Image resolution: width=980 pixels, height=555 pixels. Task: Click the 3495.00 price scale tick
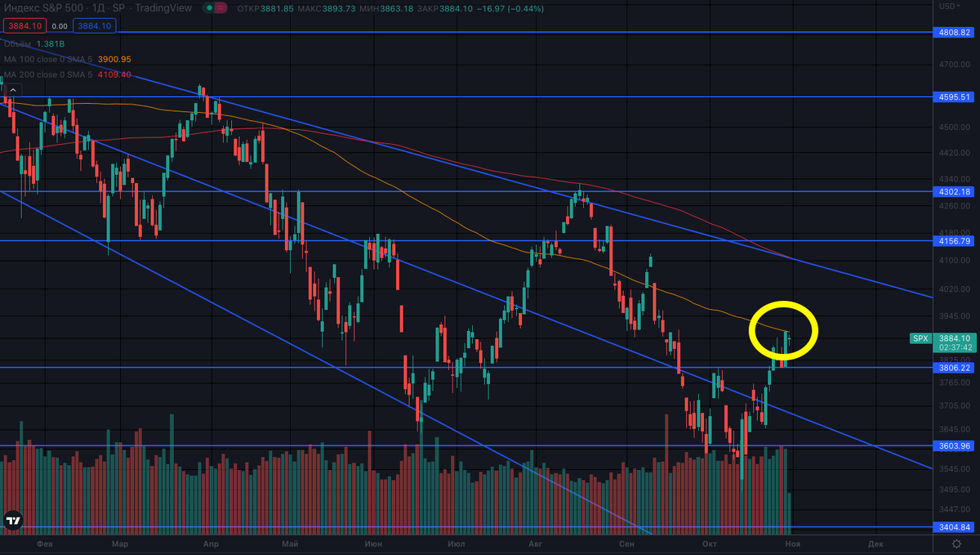click(x=955, y=490)
